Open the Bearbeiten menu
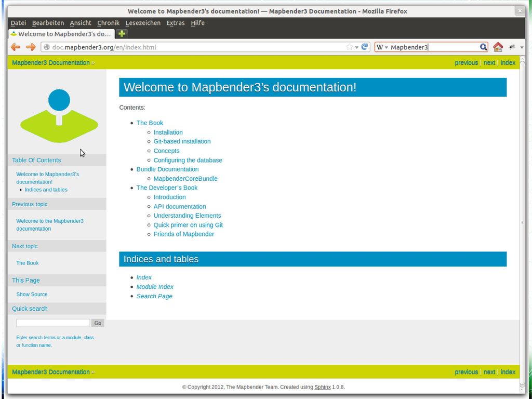Image resolution: width=532 pixels, height=399 pixels. click(x=48, y=23)
